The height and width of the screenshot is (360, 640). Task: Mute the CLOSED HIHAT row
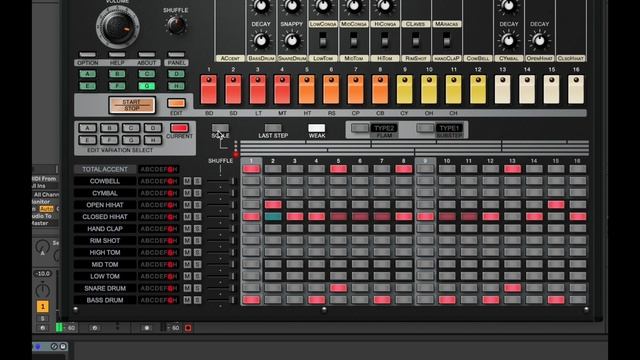pyautogui.click(x=187, y=217)
